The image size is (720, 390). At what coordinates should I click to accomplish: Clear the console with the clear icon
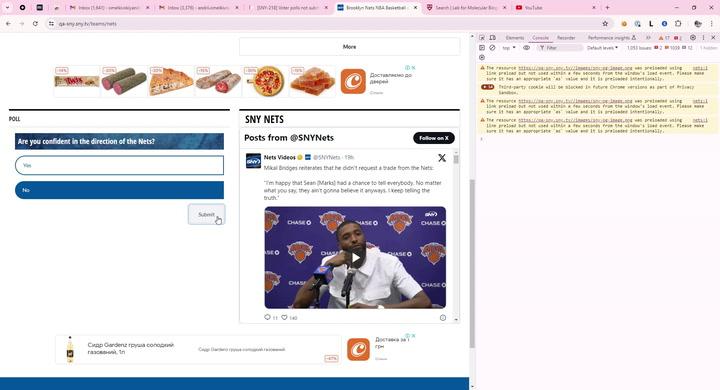click(x=492, y=48)
